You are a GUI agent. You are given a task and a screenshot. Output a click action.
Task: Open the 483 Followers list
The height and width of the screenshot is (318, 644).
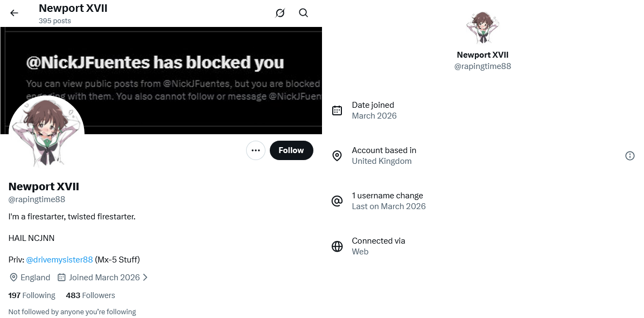pyautogui.click(x=90, y=295)
